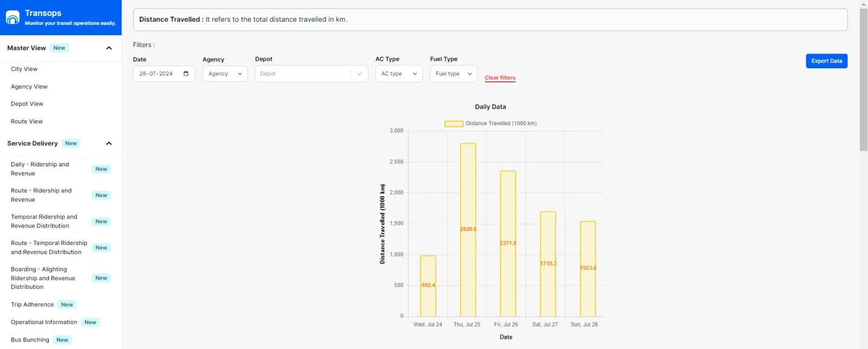Viewport: 868px width, 349px height.
Task: Open Trip Adherence
Action: tap(33, 305)
